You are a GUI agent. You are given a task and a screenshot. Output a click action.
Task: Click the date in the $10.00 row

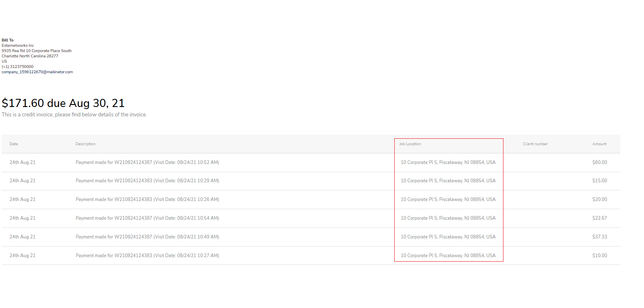[x=22, y=256]
